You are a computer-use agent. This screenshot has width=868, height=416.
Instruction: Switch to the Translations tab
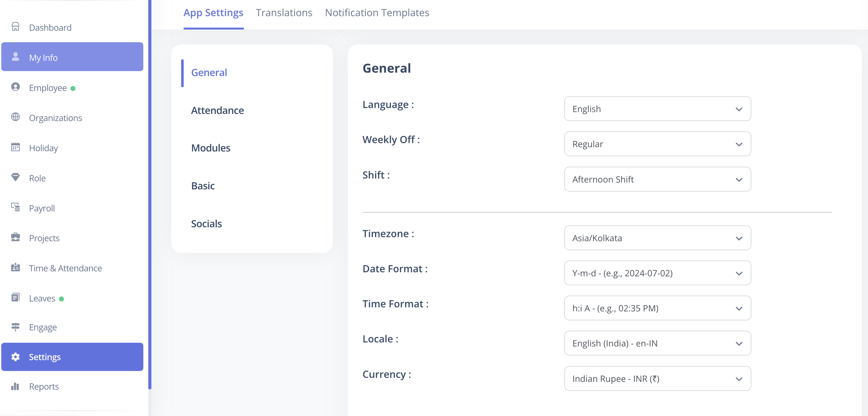(284, 13)
